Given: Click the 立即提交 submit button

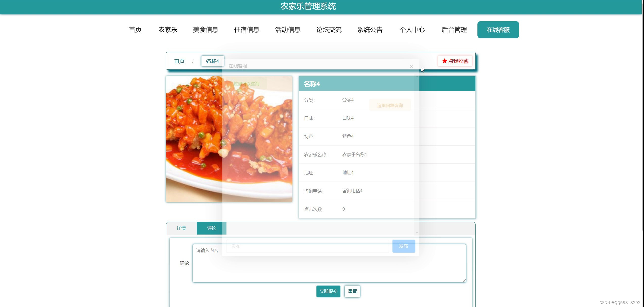Looking at the screenshot, I should (x=328, y=291).
